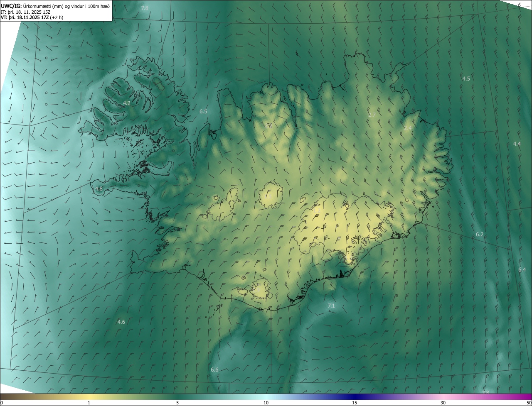
Task: Click the 4.2 value over the Westfjords
Action: pyautogui.click(x=127, y=103)
